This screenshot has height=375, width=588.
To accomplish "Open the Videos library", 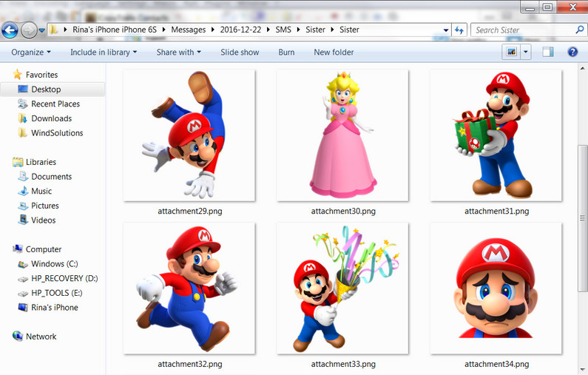I will (43, 220).
